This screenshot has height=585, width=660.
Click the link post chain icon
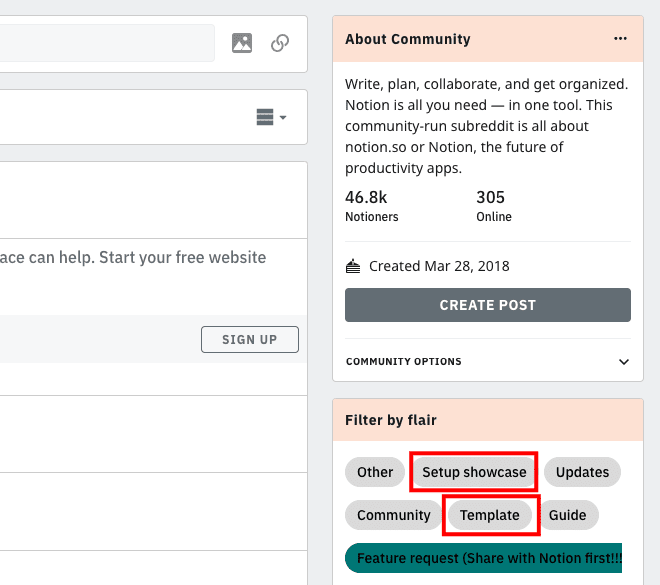(280, 43)
